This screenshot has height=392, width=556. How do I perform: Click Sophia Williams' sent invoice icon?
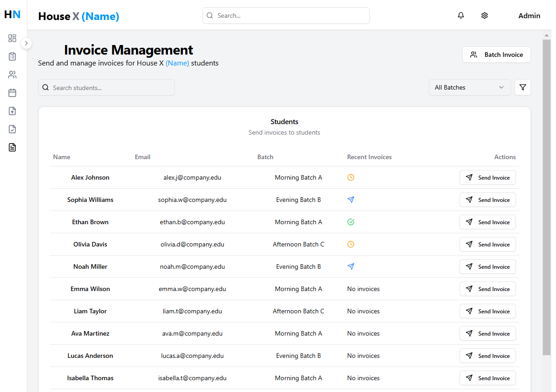(x=351, y=200)
